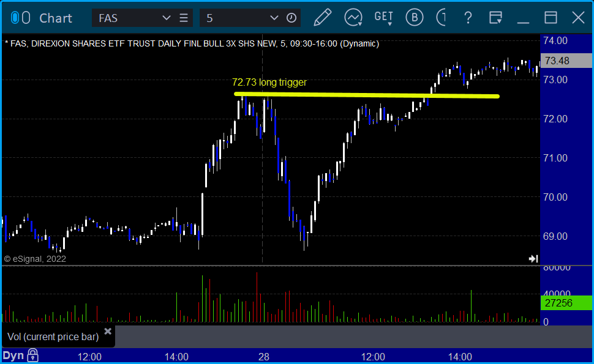Toggle the lock icon next to Dyn

pyautogui.click(x=33, y=355)
